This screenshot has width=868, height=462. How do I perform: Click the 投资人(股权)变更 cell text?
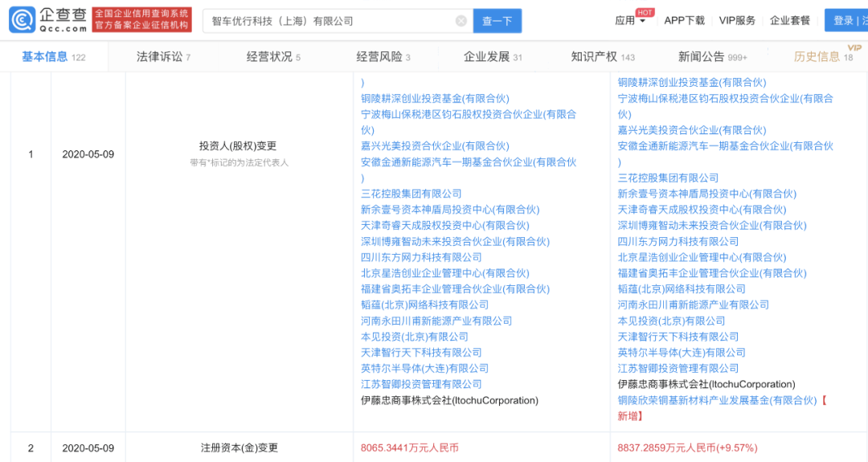[238, 146]
